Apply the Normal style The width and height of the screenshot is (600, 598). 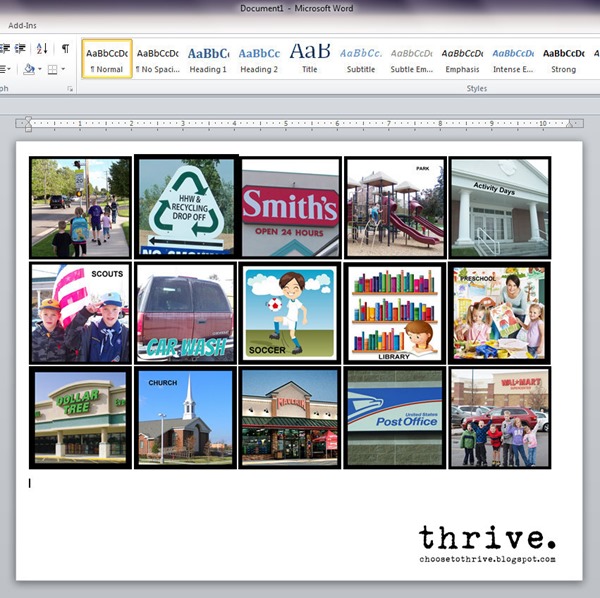(x=107, y=59)
